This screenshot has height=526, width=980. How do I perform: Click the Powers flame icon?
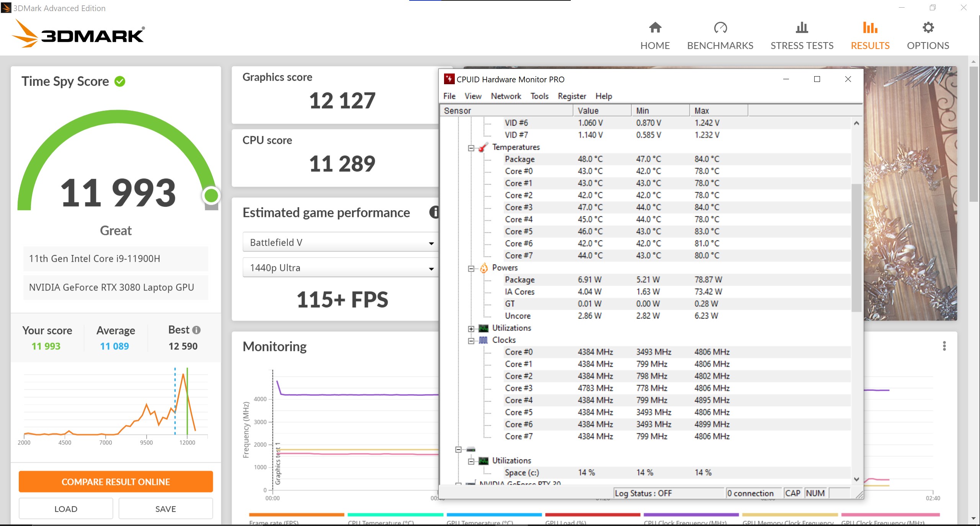click(483, 268)
